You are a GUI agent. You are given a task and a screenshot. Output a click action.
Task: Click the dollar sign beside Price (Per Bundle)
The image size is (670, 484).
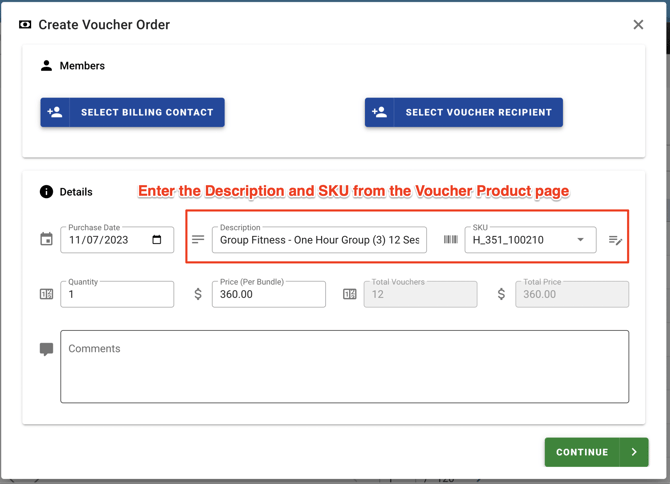198,294
